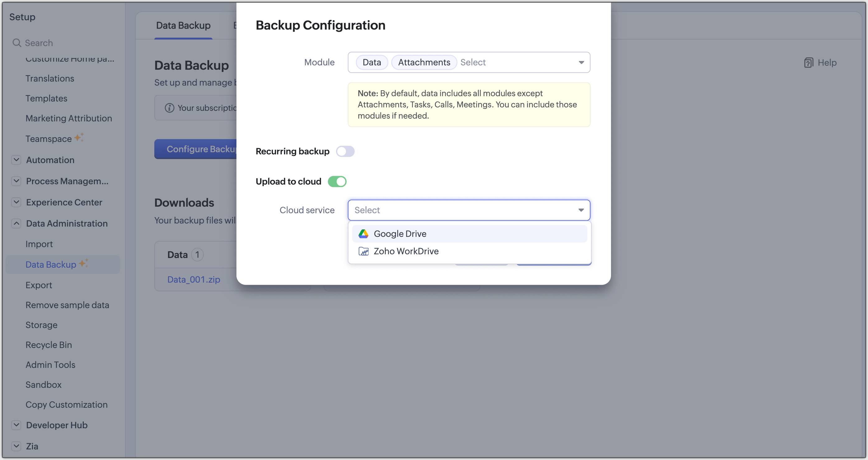868x460 pixels.
Task: Click the sparkle icon beside Teamspace
Action: pyautogui.click(x=79, y=138)
